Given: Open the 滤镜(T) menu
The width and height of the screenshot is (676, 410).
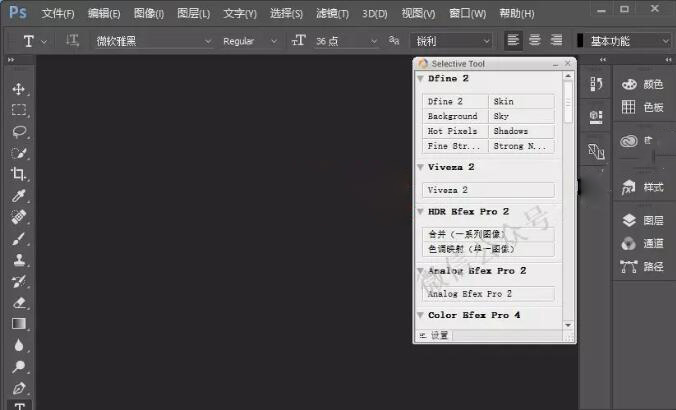Looking at the screenshot, I should 333,13.
